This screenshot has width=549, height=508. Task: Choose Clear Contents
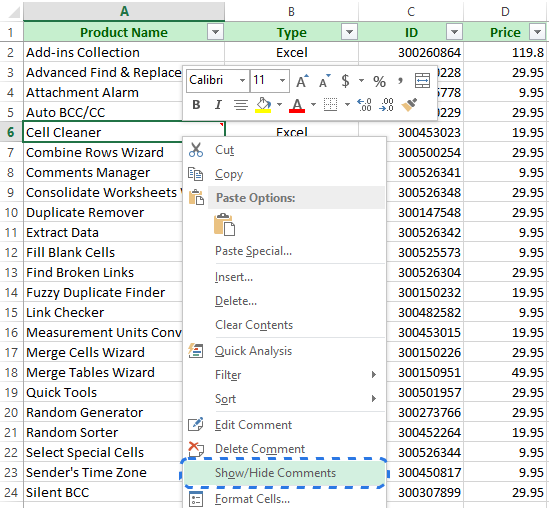click(284, 325)
